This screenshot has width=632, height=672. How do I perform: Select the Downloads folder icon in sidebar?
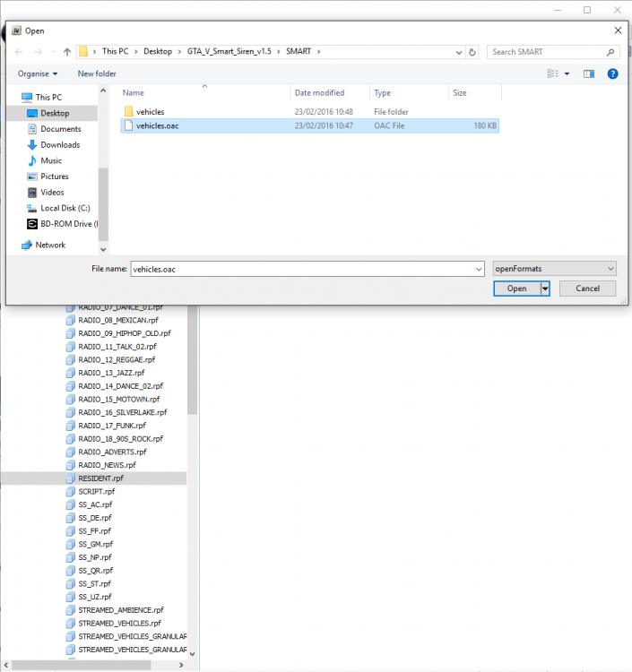click(x=32, y=145)
